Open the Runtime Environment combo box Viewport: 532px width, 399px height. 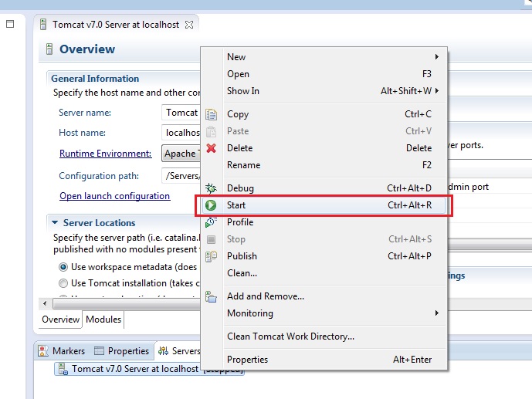[181, 154]
